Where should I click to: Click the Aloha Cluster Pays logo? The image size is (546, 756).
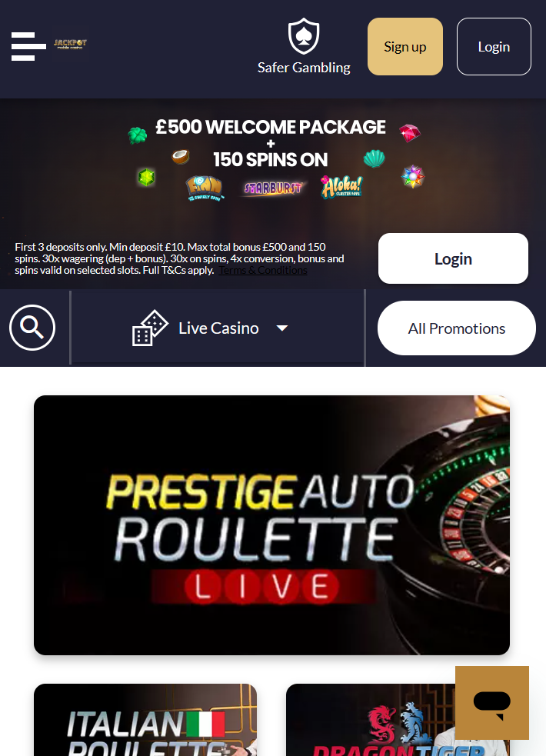(341, 188)
